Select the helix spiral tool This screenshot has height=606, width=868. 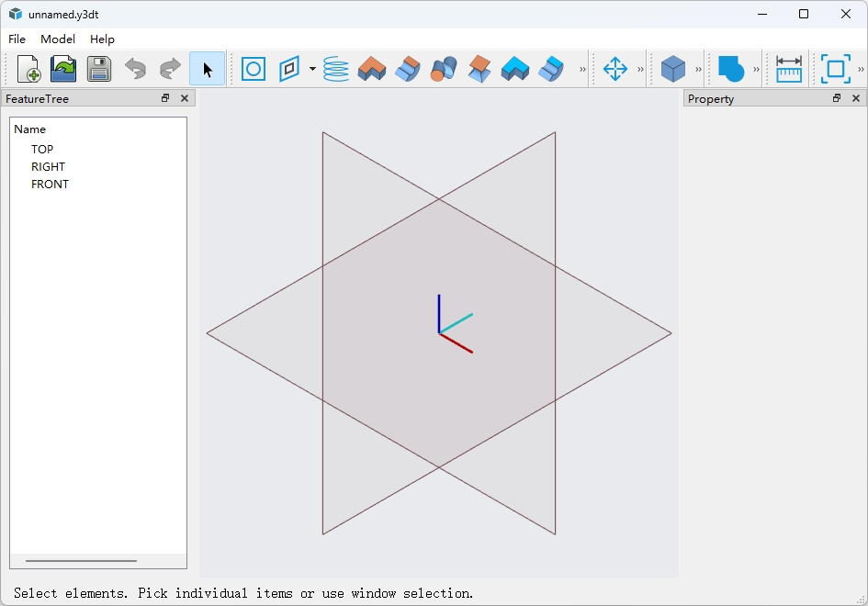tap(335, 69)
